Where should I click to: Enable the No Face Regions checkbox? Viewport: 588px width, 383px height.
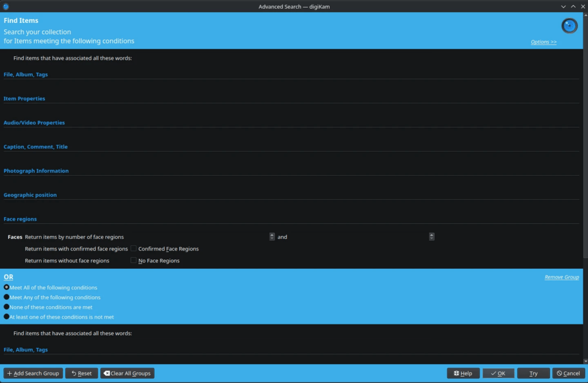[133, 260]
